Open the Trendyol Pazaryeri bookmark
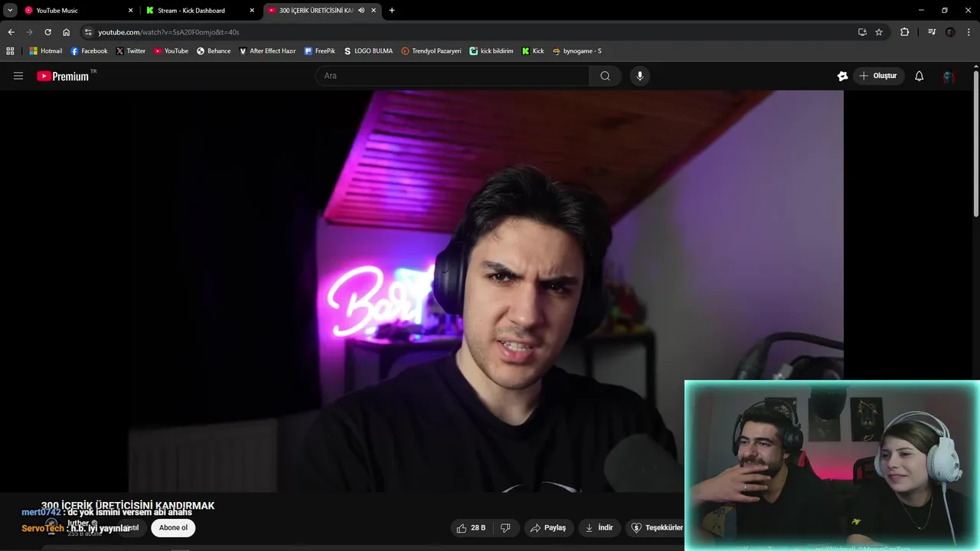This screenshot has width=980, height=551. click(431, 51)
